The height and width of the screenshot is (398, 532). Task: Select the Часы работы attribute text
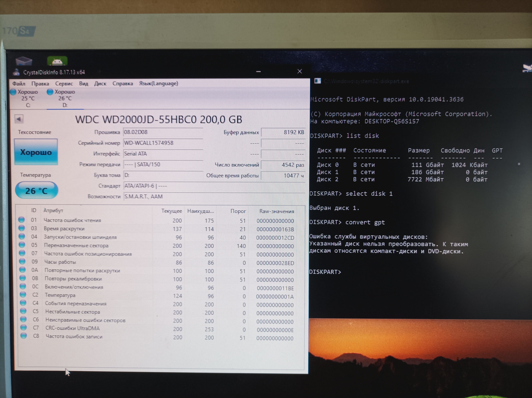(x=60, y=262)
